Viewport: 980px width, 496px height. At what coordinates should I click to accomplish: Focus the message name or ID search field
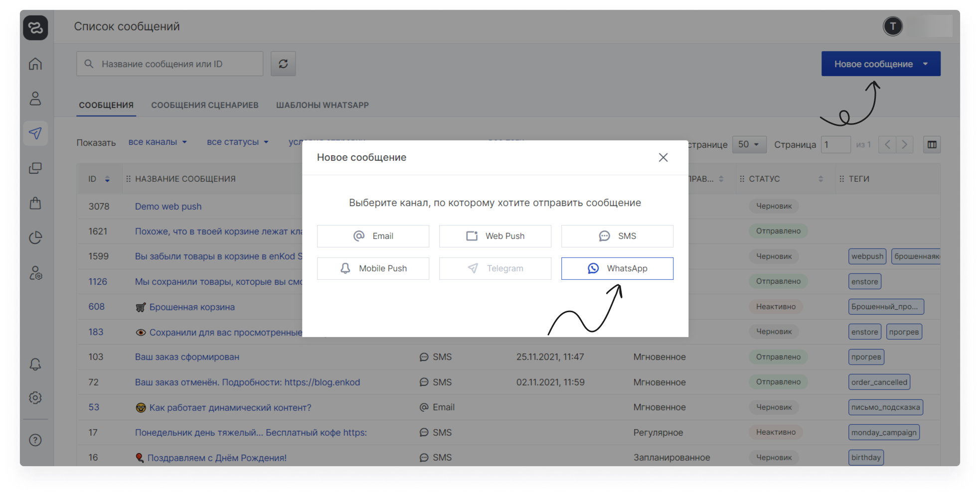click(x=169, y=64)
